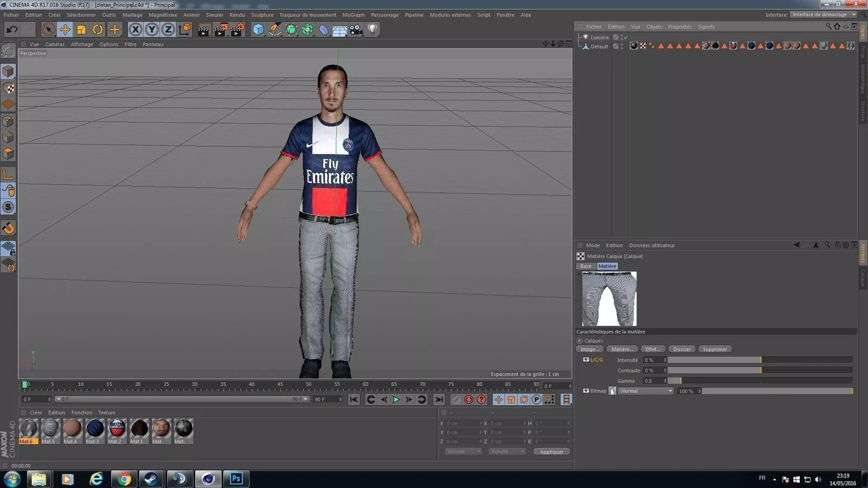Select the Default object in tree
868x488 pixels.
(x=599, y=47)
